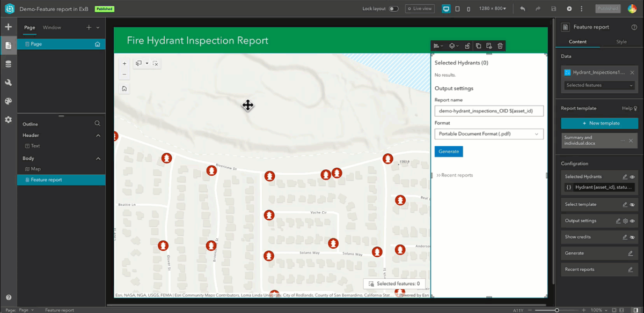Open the Insert widget plus panel
The image size is (644, 313).
pos(8,27)
